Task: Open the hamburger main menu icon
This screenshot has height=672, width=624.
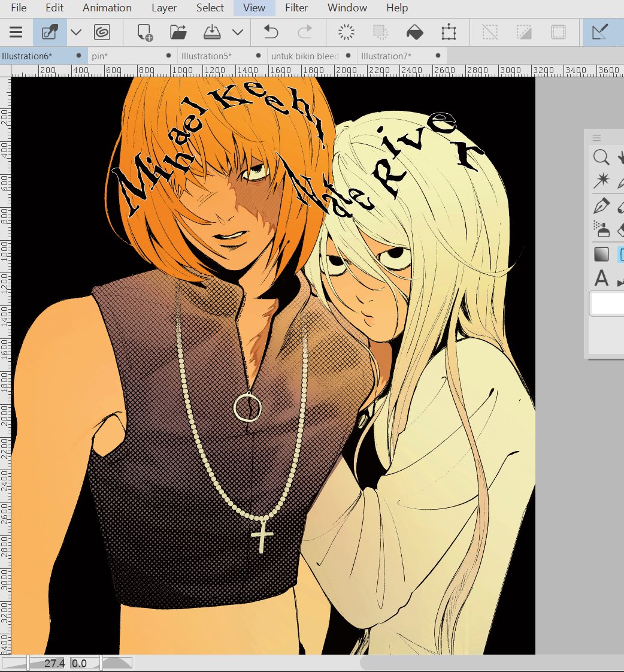Action: 16,32
